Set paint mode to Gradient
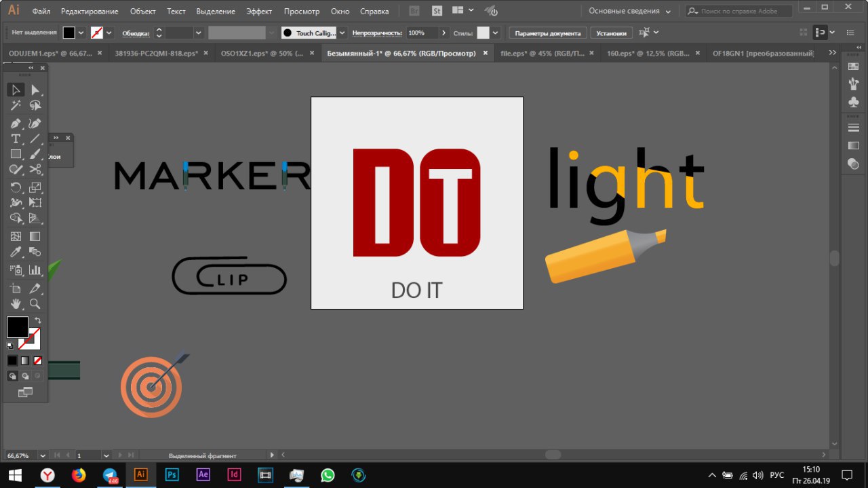 [25, 360]
